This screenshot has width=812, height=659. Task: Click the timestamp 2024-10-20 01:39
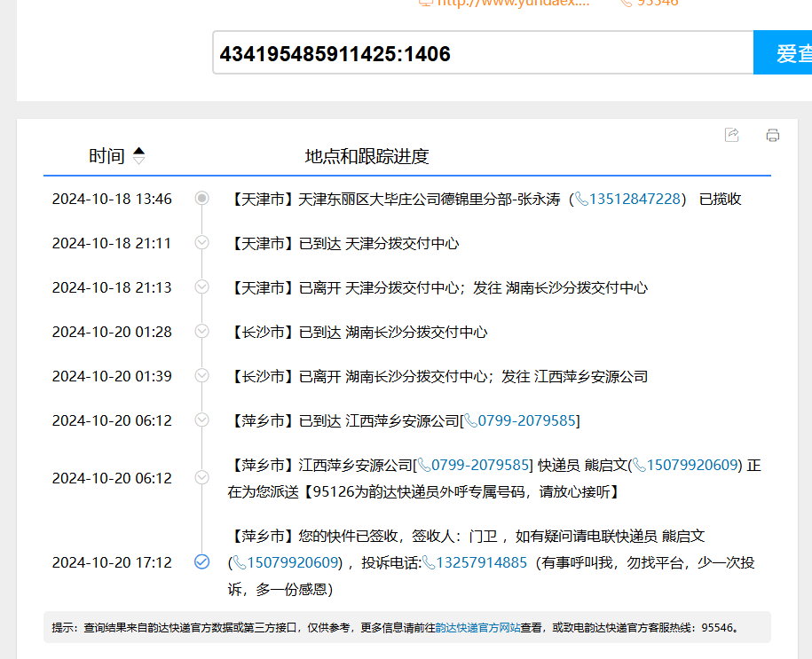(x=112, y=376)
